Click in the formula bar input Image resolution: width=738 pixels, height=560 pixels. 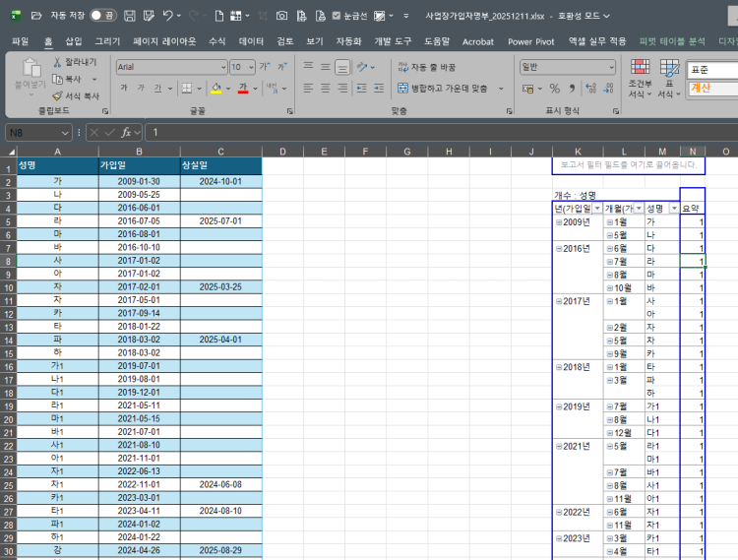[x=443, y=133]
